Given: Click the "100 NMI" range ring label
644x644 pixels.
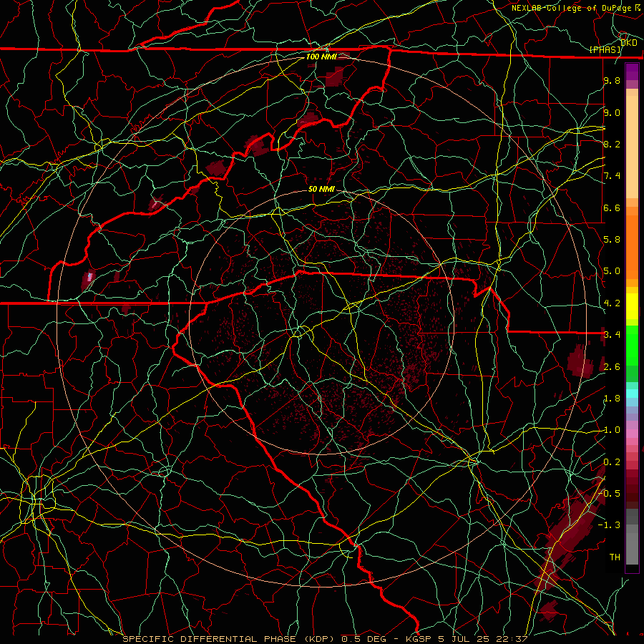Looking at the screenshot, I should (321, 57).
